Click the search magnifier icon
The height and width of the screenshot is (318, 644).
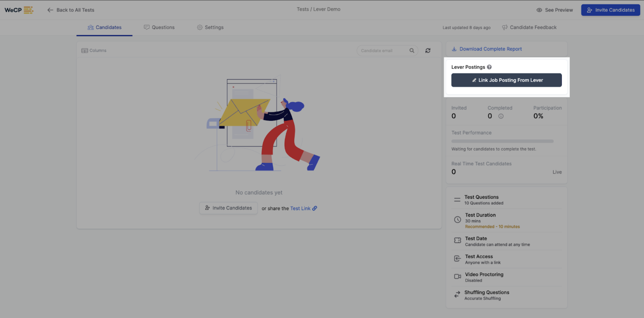[412, 51]
